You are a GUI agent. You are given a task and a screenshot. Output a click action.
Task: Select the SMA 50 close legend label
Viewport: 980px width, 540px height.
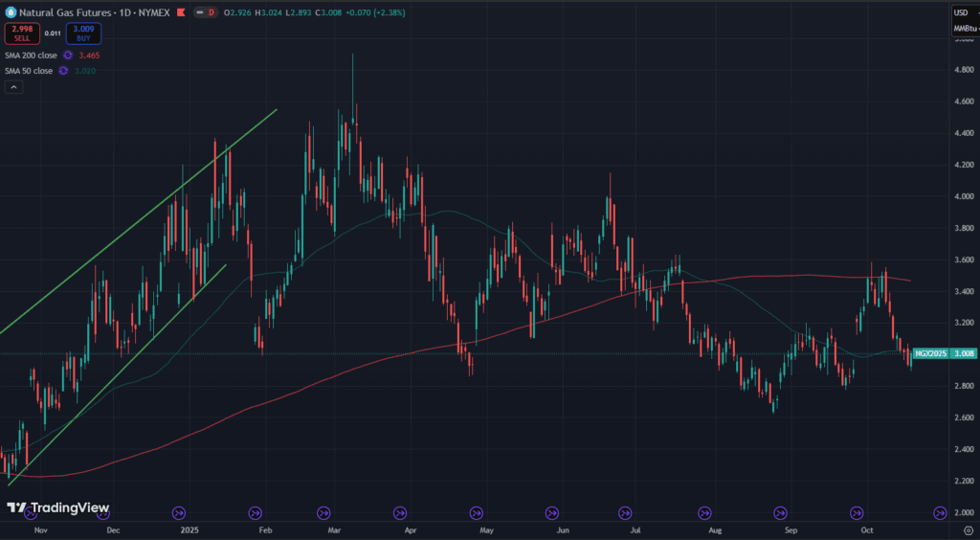coord(28,71)
